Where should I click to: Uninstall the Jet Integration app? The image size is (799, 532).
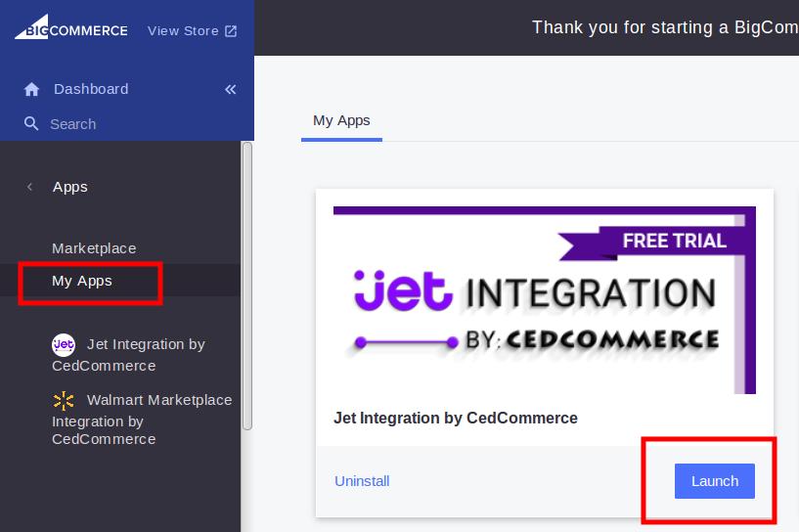click(362, 481)
